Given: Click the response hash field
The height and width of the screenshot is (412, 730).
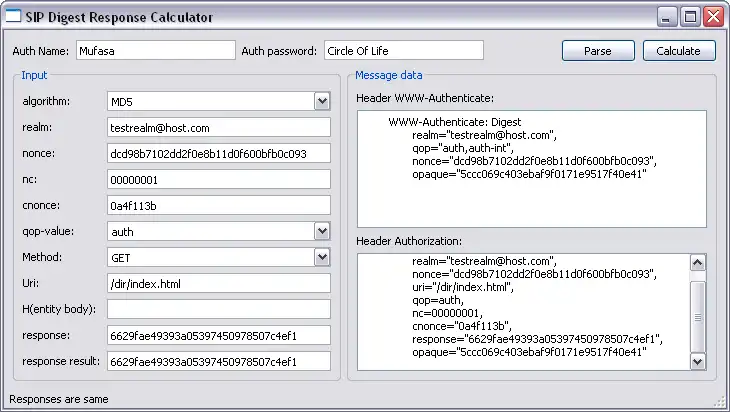Looking at the screenshot, I should pos(219,335).
